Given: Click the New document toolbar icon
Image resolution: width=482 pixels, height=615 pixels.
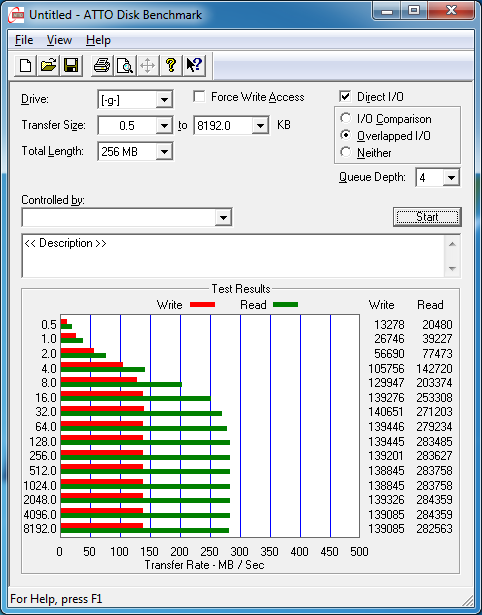Looking at the screenshot, I should (x=25, y=65).
